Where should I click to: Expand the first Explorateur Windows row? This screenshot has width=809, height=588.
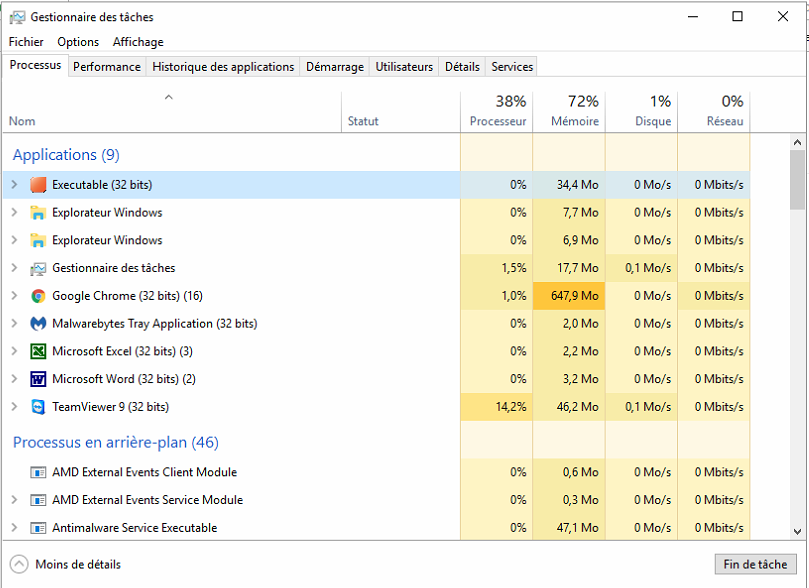coord(14,213)
